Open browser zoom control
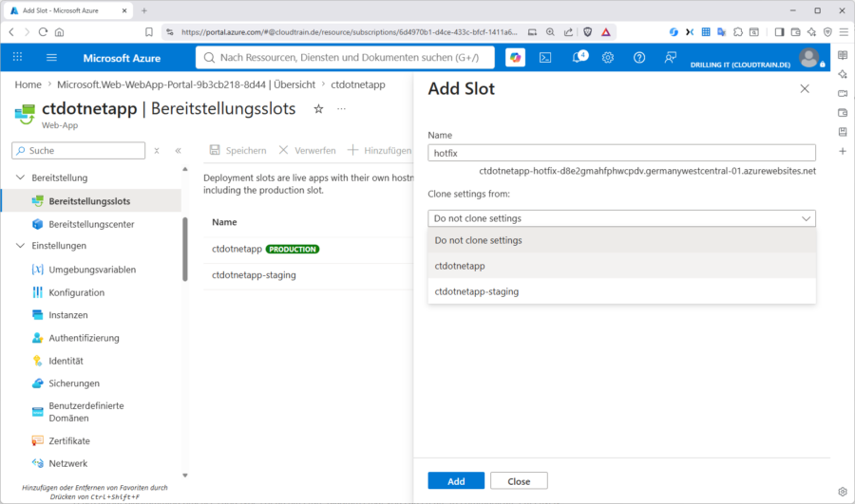Screen dimensions: 855x504 click(550, 32)
